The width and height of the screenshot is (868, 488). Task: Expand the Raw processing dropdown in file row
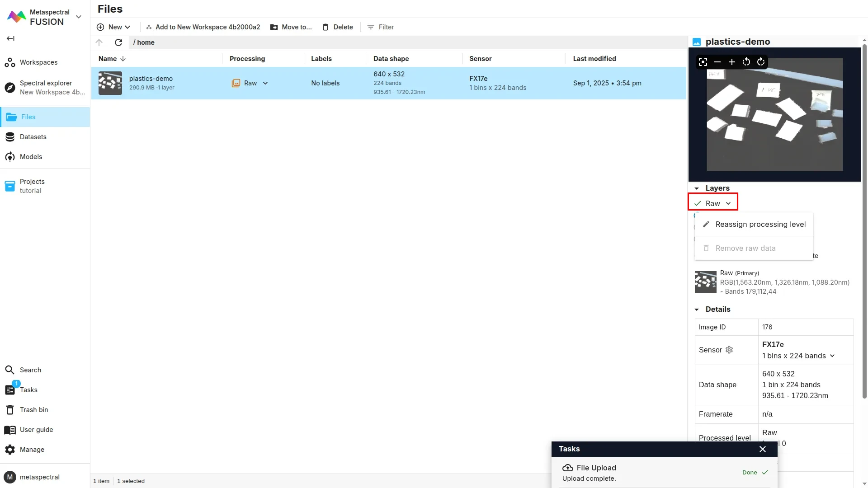tap(265, 83)
